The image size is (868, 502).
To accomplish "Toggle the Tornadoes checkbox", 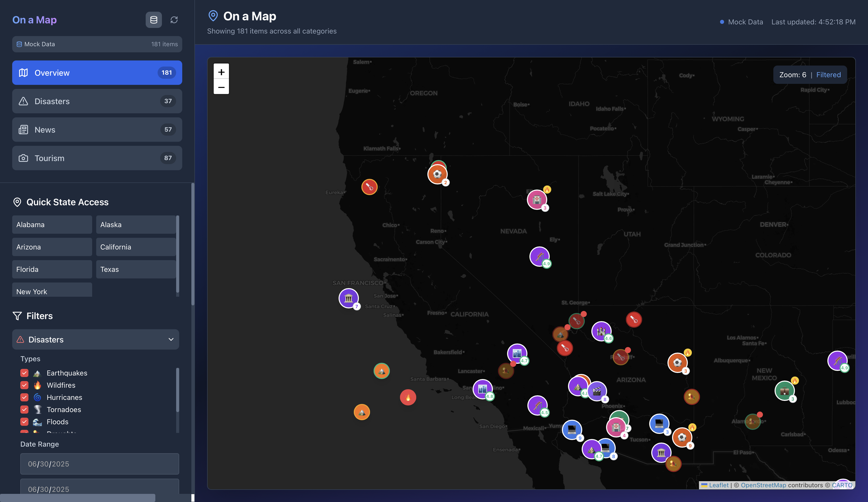I will 24,410.
